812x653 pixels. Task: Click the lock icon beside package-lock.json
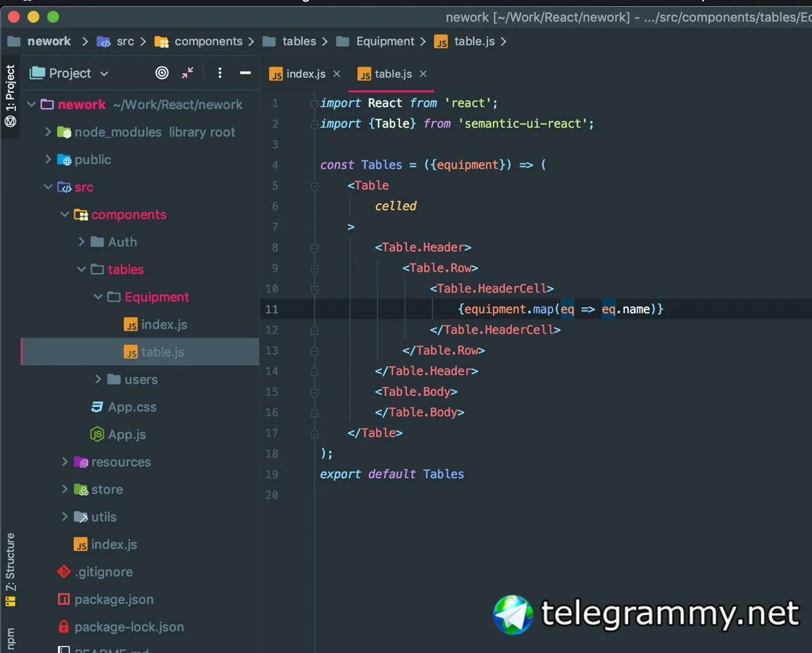coord(63,627)
